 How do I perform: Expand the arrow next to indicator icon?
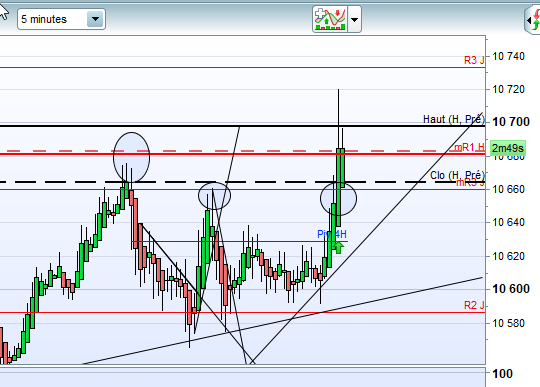(x=354, y=19)
